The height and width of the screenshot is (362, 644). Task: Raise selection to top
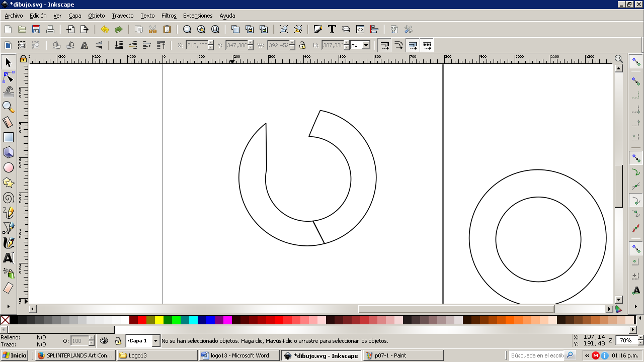pos(161,45)
